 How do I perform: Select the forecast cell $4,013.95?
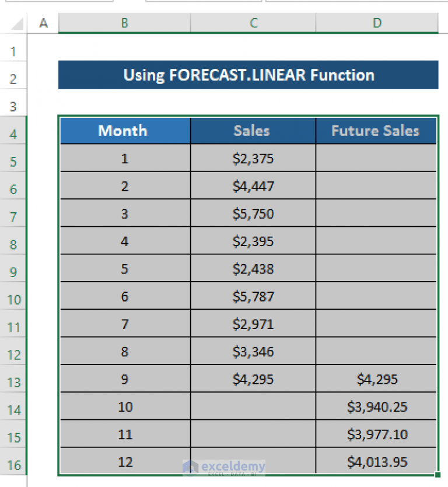(x=376, y=461)
